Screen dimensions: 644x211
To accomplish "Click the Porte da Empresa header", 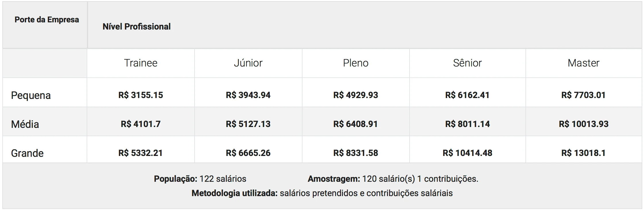I will (x=46, y=20).
